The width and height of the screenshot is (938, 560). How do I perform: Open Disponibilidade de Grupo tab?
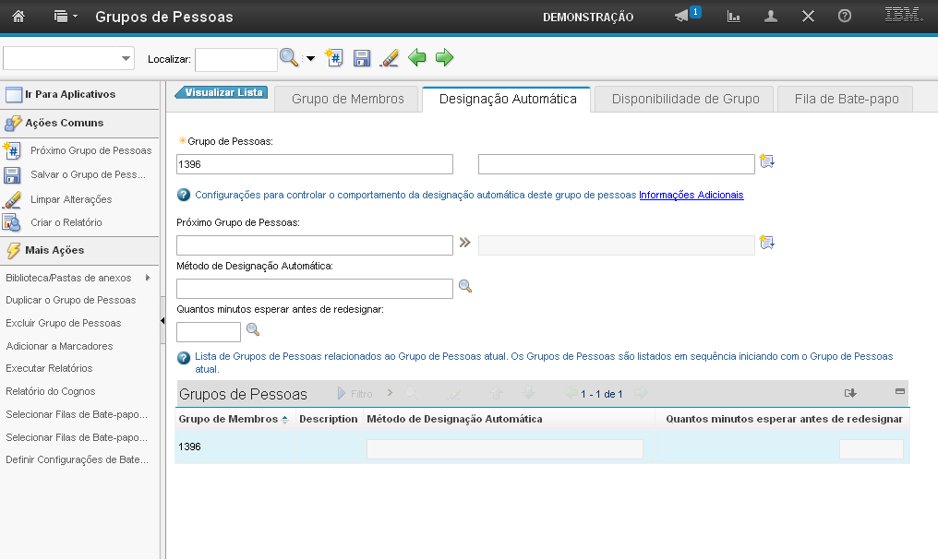(685, 99)
